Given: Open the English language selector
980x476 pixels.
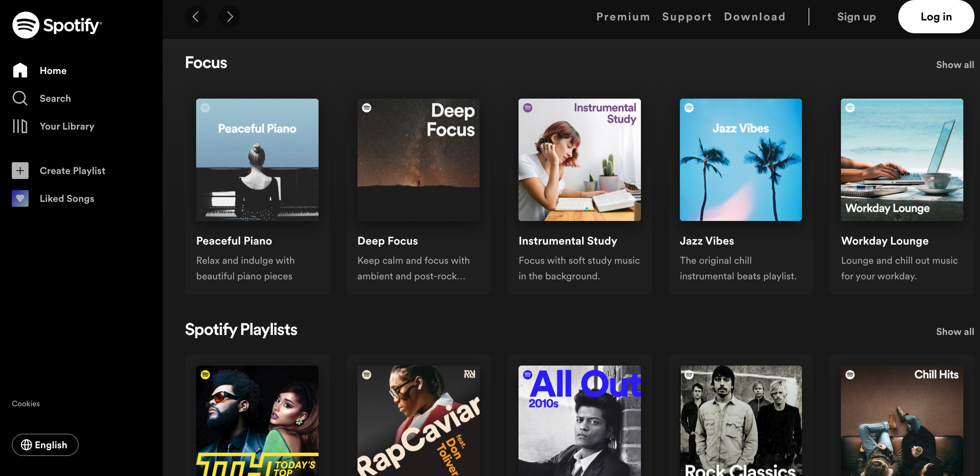Looking at the screenshot, I should pos(45,445).
